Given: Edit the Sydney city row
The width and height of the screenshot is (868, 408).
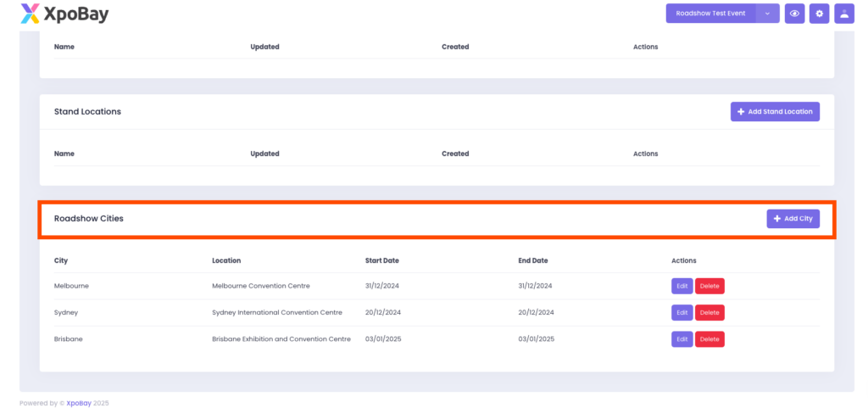Looking at the screenshot, I should pyautogui.click(x=682, y=312).
